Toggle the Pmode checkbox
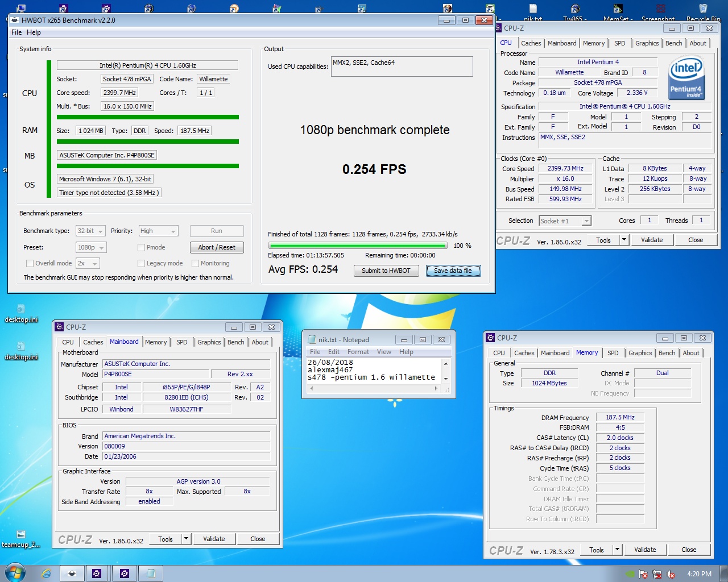 [141, 247]
